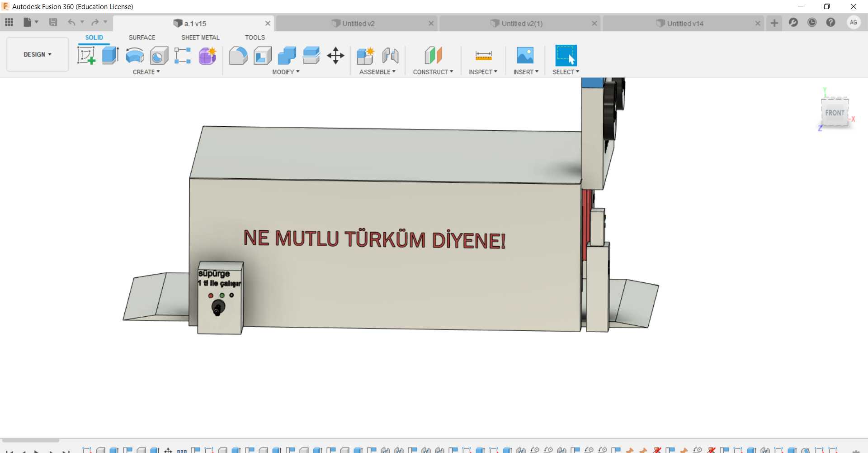Switch to the Untitled v2(1) document tab
Image resolution: width=868 pixels, height=453 pixels.
pyautogui.click(x=520, y=24)
